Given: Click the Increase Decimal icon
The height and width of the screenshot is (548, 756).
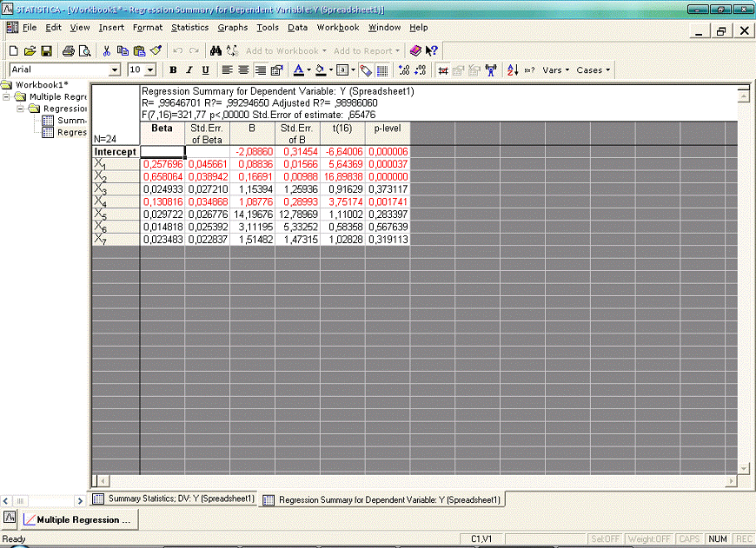Looking at the screenshot, I should (x=403, y=70).
